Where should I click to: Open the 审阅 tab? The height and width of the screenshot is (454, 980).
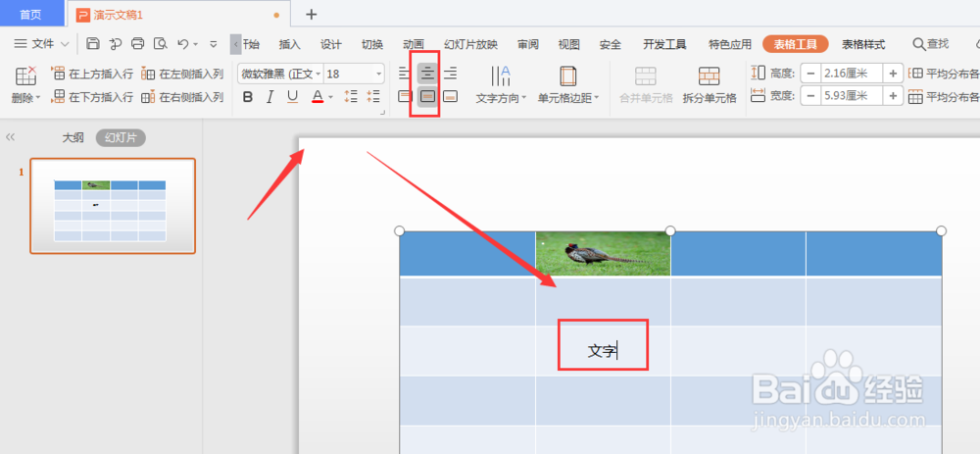[x=527, y=44]
